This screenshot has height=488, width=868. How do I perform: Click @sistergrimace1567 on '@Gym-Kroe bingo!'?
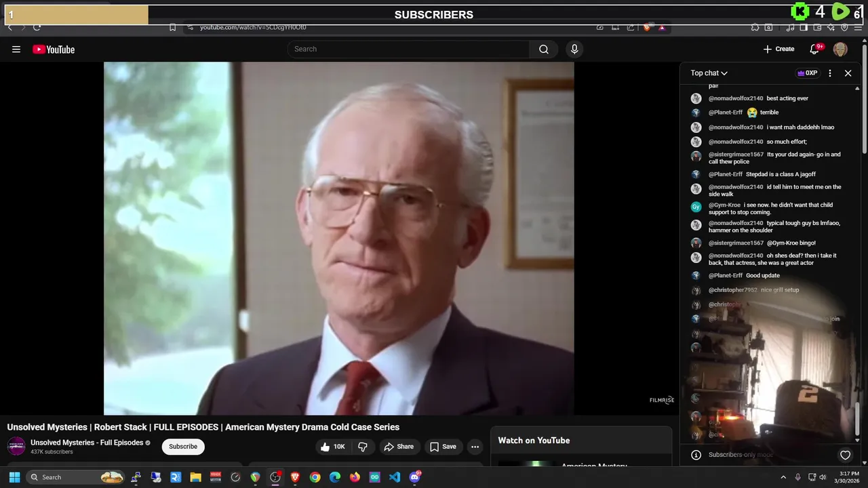click(x=736, y=243)
